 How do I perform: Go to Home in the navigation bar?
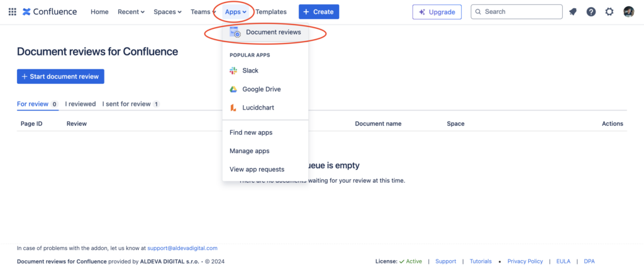pos(100,12)
